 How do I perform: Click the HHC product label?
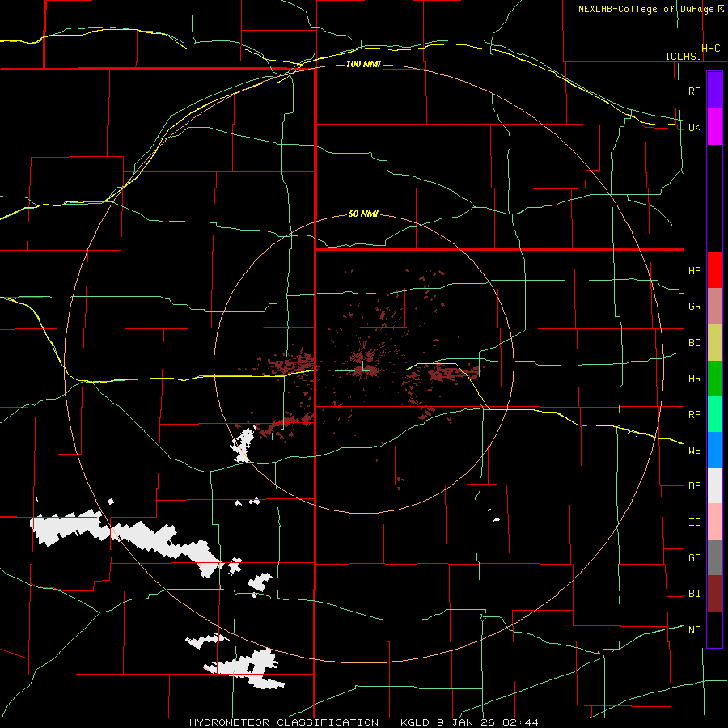pos(710,49)
